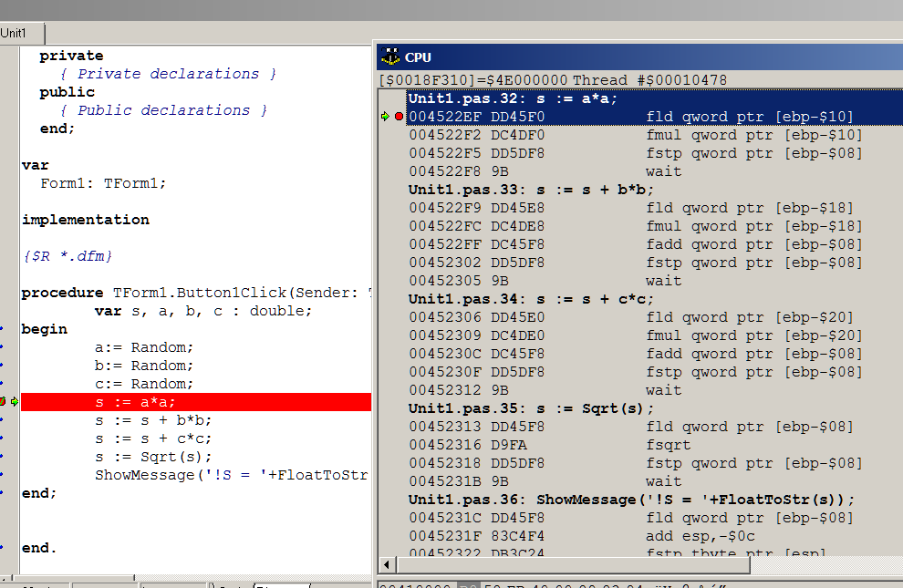Viewport: 903px width, 588px height.
Task: Click the green execution arrow in CPU pane
Action: point(386,117)
